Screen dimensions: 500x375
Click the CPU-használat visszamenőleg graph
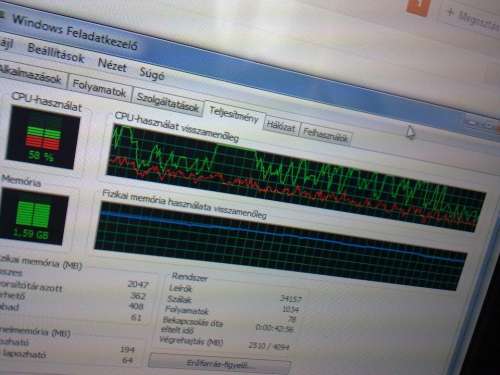[295, 178]
